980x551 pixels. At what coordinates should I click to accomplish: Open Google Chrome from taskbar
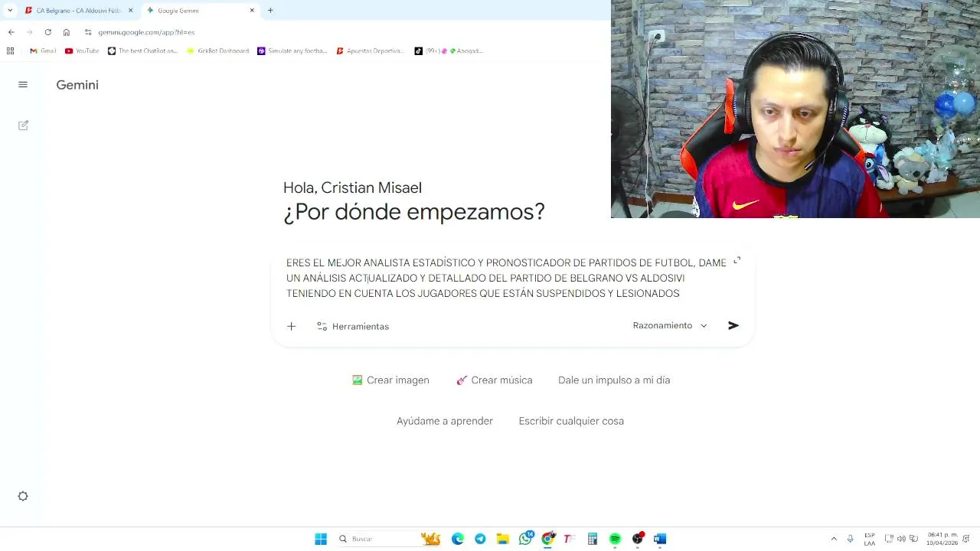(x=547, y=539)
